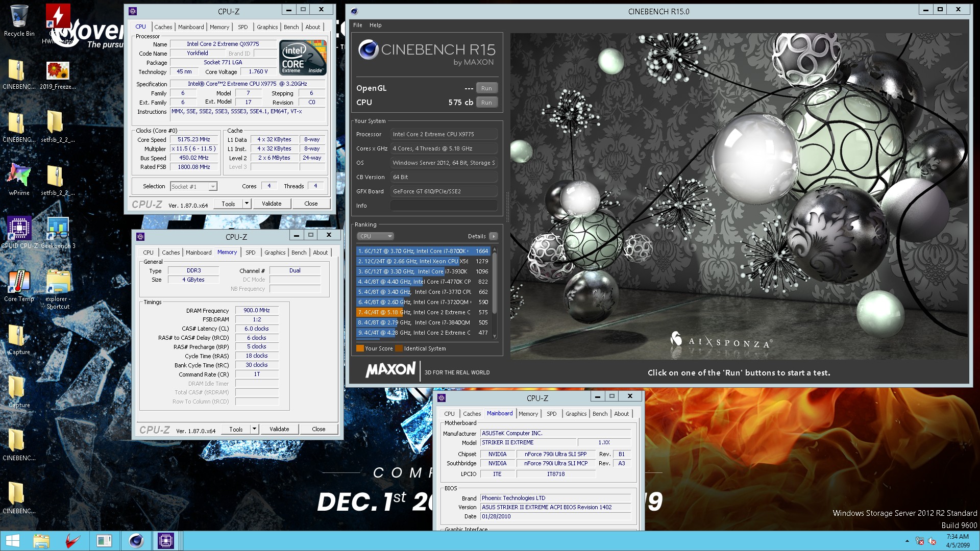980x551 pixels.
Task: Open the Socket #1 selection dropdown
Action: coord(194,186)
